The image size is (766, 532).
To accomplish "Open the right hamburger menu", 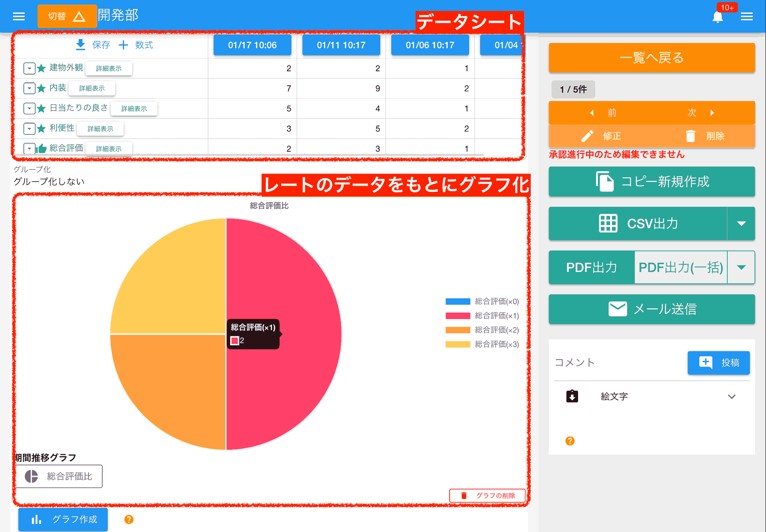I will [747, 16].
